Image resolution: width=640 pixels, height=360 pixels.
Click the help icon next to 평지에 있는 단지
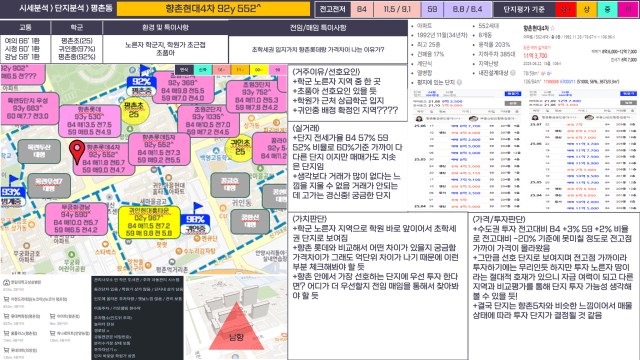[x=460, y=82]
